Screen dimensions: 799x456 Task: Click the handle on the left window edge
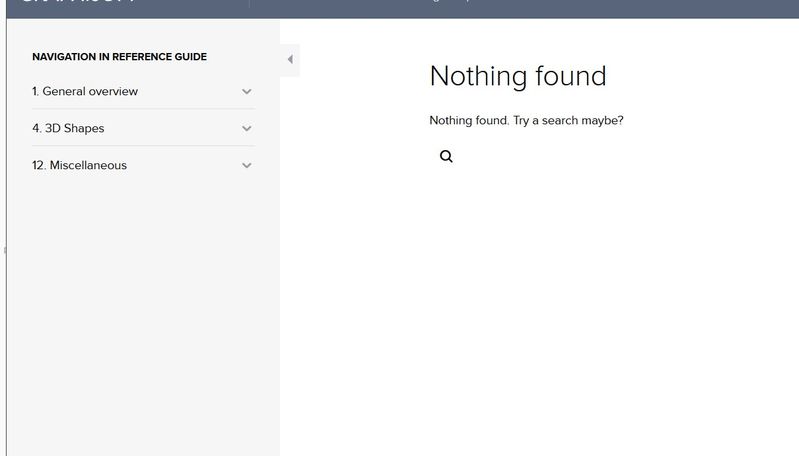[x=4, y=250]
